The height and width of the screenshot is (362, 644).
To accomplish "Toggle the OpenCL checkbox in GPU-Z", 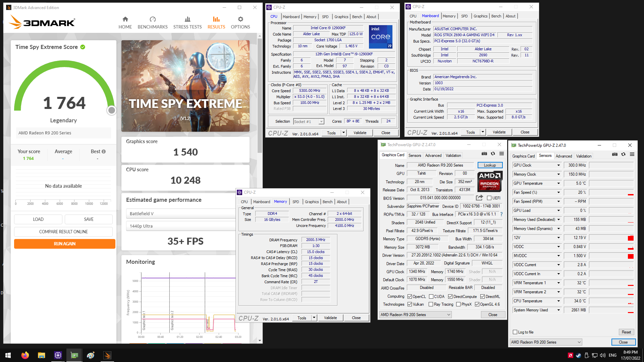I will 410,297.
